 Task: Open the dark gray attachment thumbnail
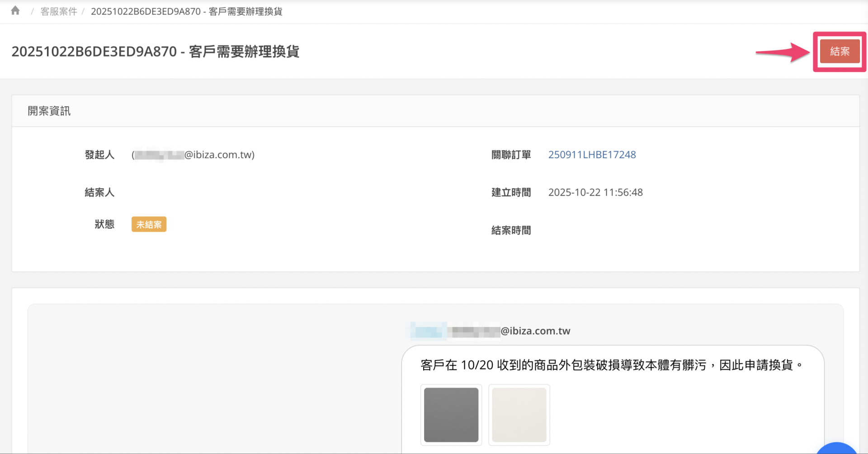(451, 415)
